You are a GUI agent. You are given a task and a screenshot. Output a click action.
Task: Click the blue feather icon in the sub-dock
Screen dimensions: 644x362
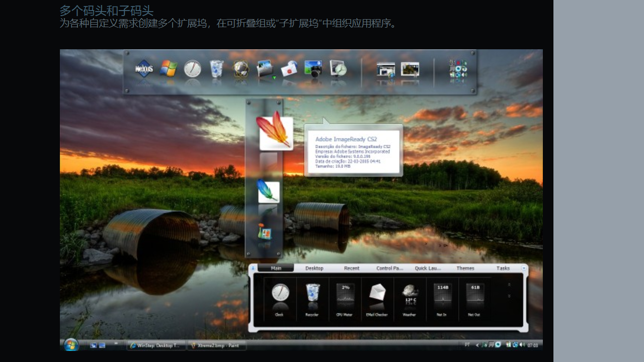pyautogui.click(x=268, y=192)
